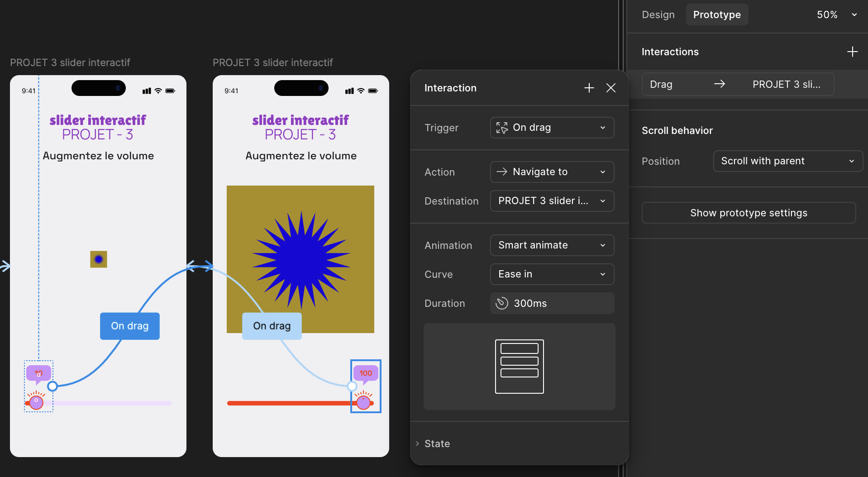The width and height of the screenshot is (868, 477).
Task: Click the slider knob at 100 in the right frame
Action: pyautogui.click(x=363, y=401)
